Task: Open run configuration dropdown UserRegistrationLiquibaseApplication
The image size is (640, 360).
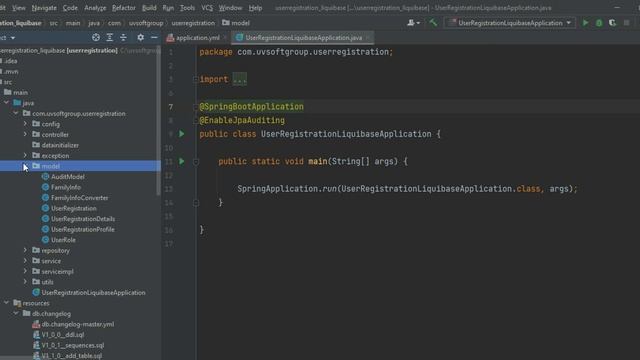Action: (510, 23)
